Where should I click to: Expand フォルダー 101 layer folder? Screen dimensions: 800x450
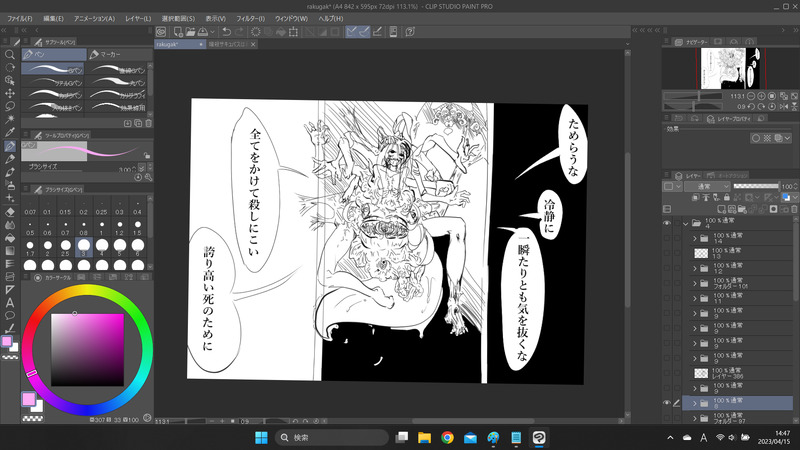pyautogui.click(x=694, y=283)
